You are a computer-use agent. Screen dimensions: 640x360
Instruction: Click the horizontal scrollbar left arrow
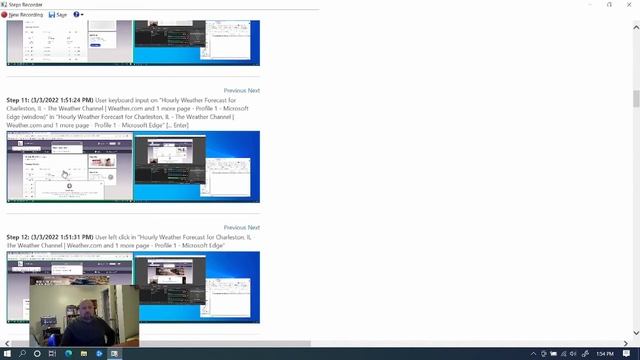(7, 343)
